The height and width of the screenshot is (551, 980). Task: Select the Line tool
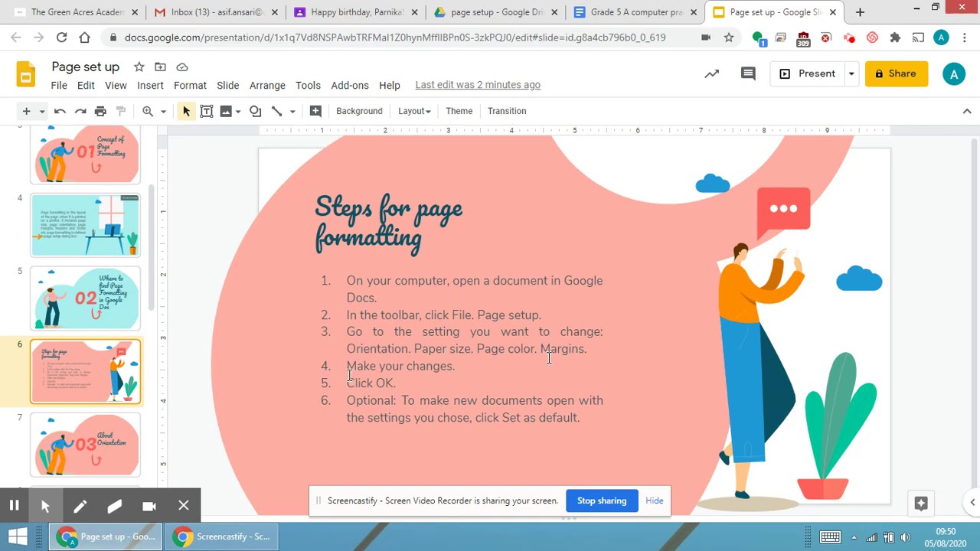(x=276, y=111)
